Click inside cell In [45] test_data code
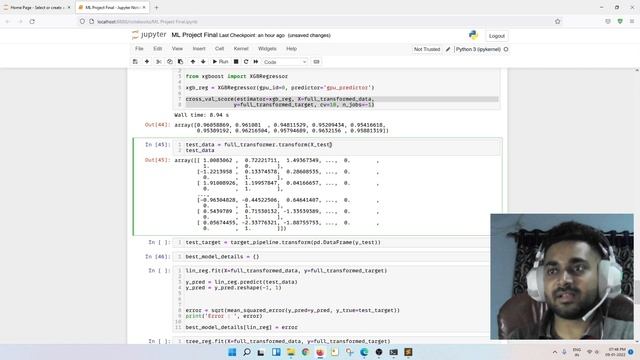Screen dimensions: 640x360 click(337, 147)
